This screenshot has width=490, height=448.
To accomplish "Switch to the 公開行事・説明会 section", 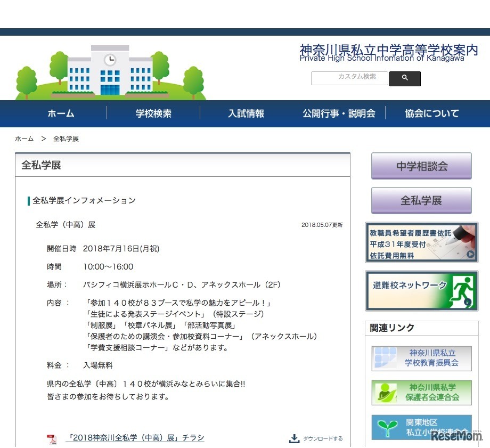I will click(x=339, y=113).
